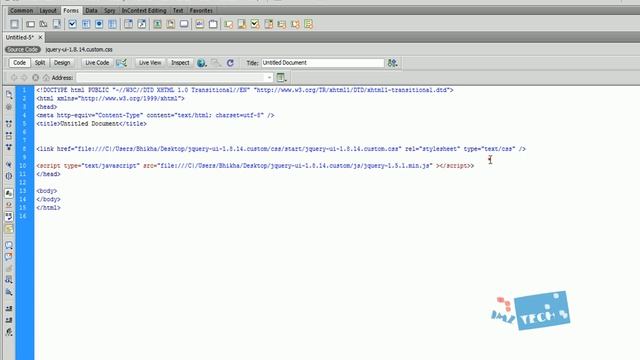Expand All collapsed code
The image size is (640, 360).
click(x=9, y=147)
